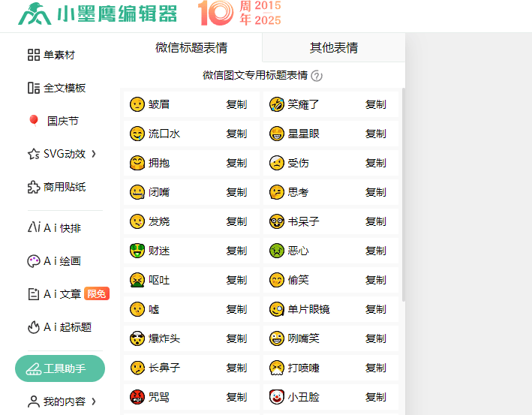The height and width of the screenshot is (415, 532).
Task: Open 单素材 grid icon in sidebar
Action: click(x=34, y=55)
